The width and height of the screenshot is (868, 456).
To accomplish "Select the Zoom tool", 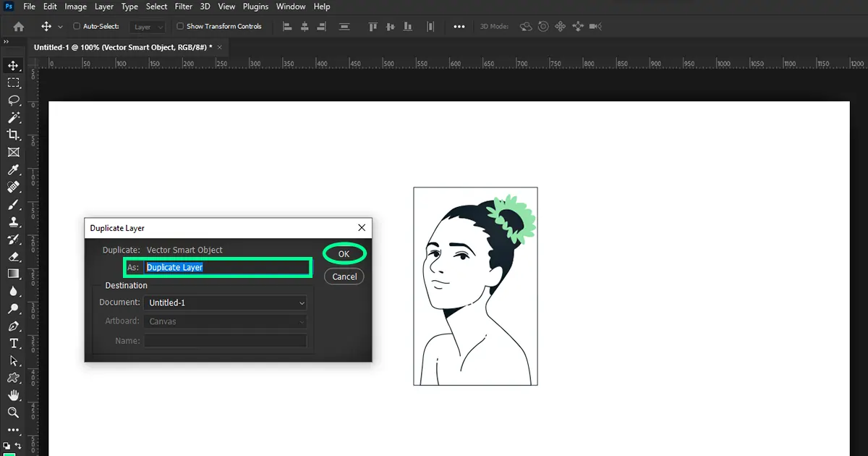I will pos(14,413).
